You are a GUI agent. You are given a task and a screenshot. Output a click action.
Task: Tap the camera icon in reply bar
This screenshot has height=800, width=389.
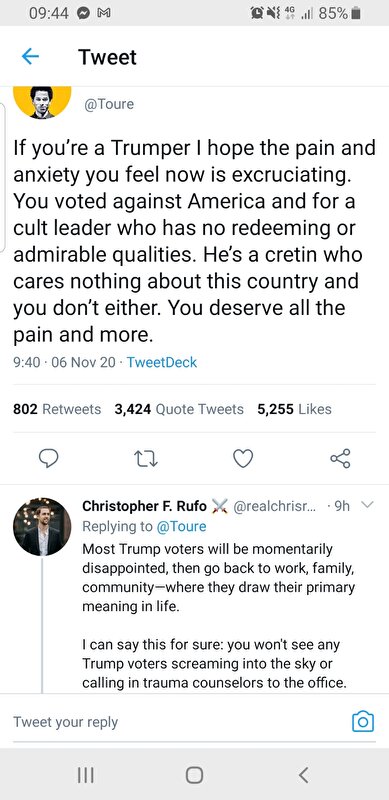click(363, 721)
